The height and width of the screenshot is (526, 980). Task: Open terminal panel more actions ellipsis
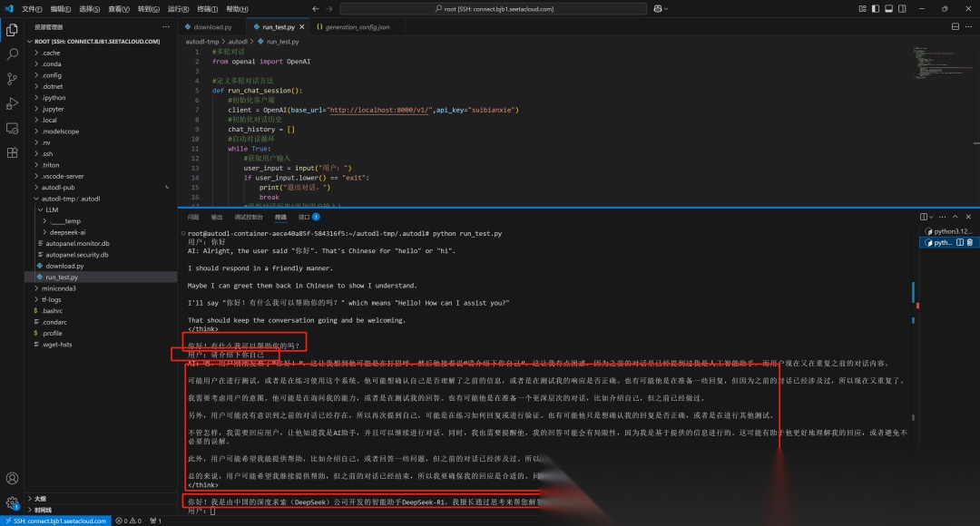coord(943,217)
